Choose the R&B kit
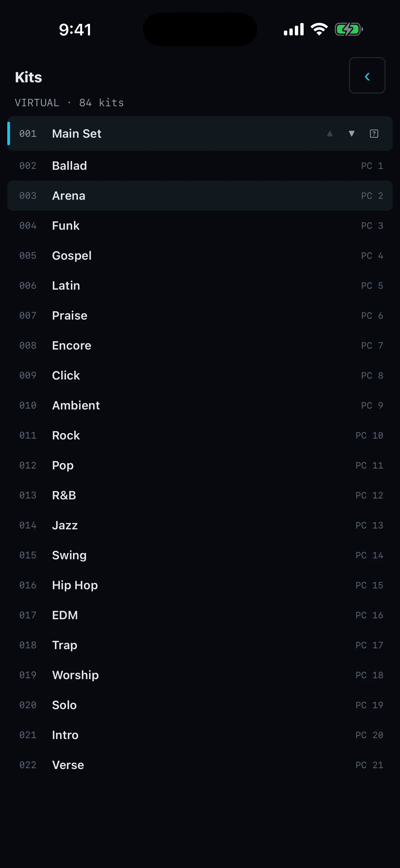This screenshot has height=868, width=400. pos(200,495)
